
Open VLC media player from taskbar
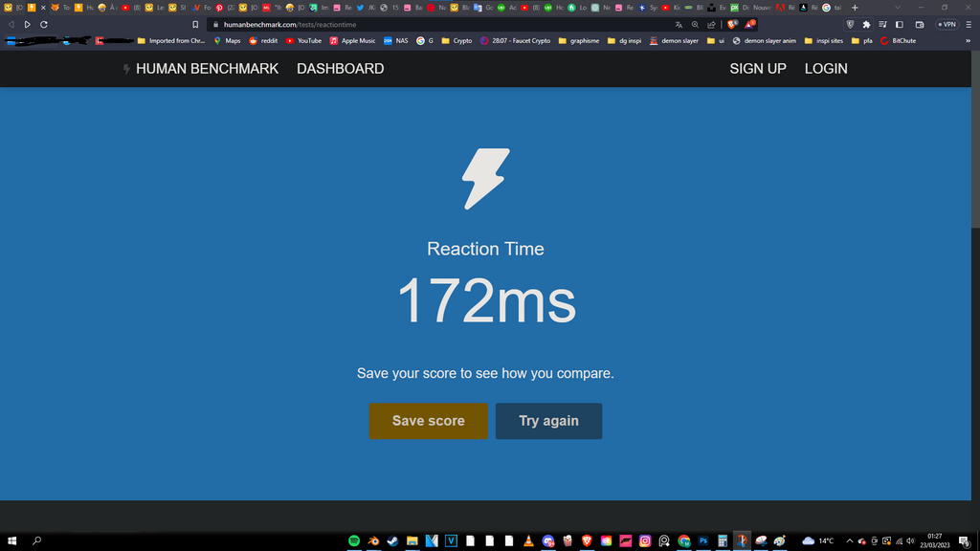point(528,541)
